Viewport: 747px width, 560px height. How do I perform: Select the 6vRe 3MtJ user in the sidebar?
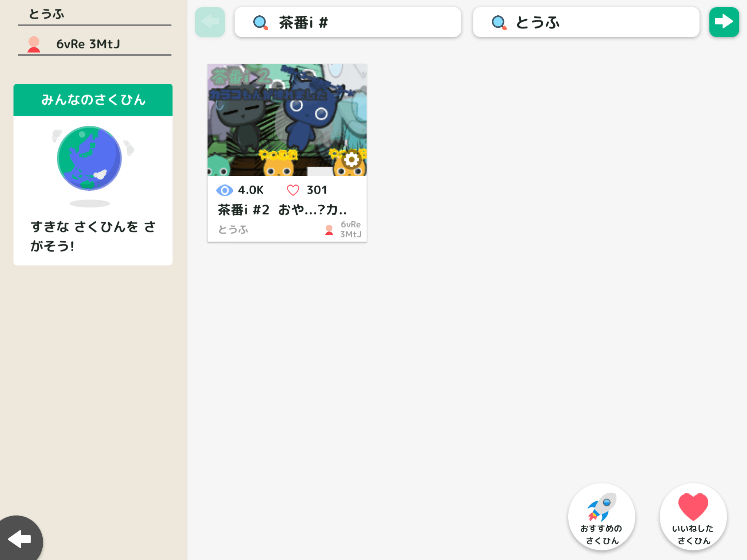point(88,44)
